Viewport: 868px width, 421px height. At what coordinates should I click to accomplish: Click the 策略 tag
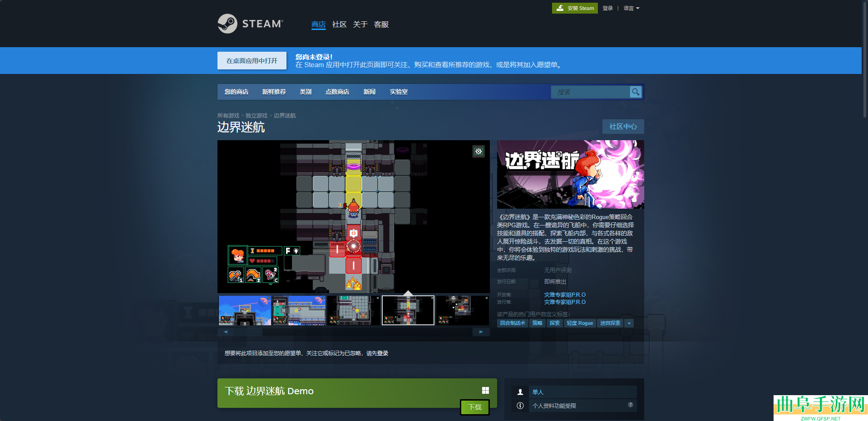538,323
